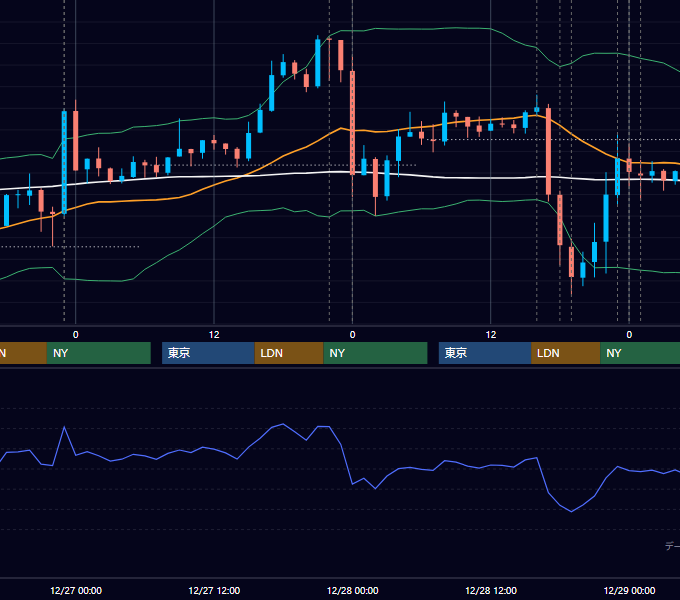Select the NY session bar spanning 12/27 00:00
Screen dimensions: 680x600
click(x=98, y=353)
